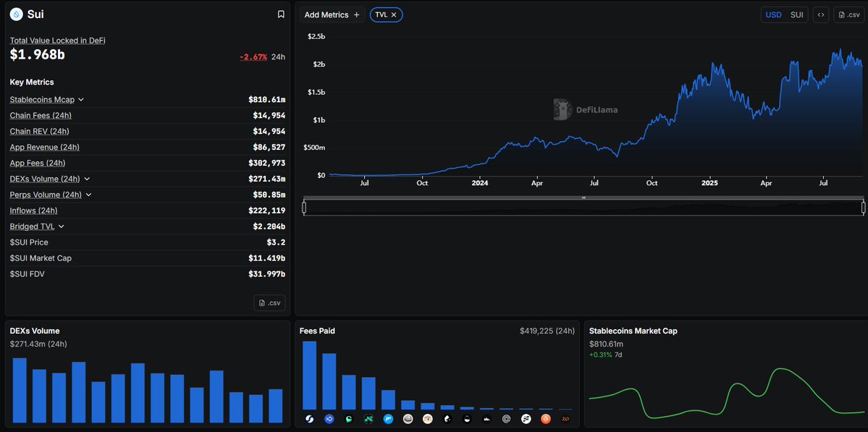This screenshot has height=432, width=868.
Task: Click the 2025 label on chart axis
Action: [709, 182]
